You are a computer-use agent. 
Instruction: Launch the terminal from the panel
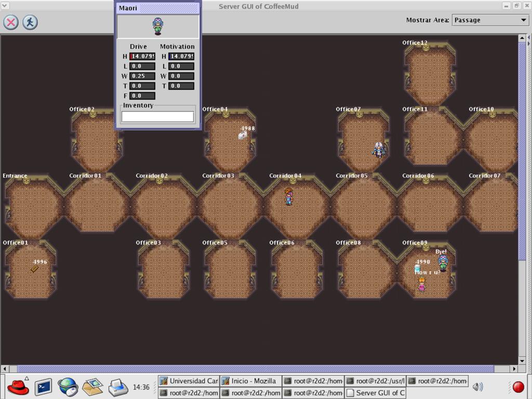(44, 387)
